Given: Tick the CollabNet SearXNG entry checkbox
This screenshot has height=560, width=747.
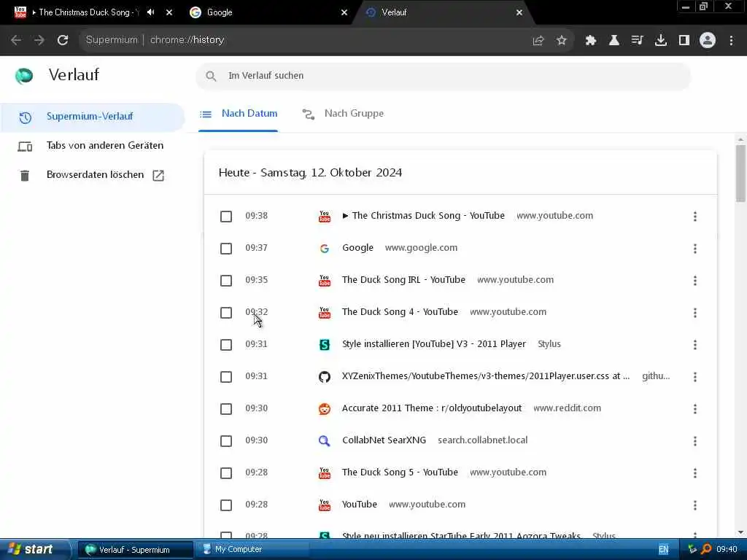Looking at the screenshot, I should pos(226,441).
